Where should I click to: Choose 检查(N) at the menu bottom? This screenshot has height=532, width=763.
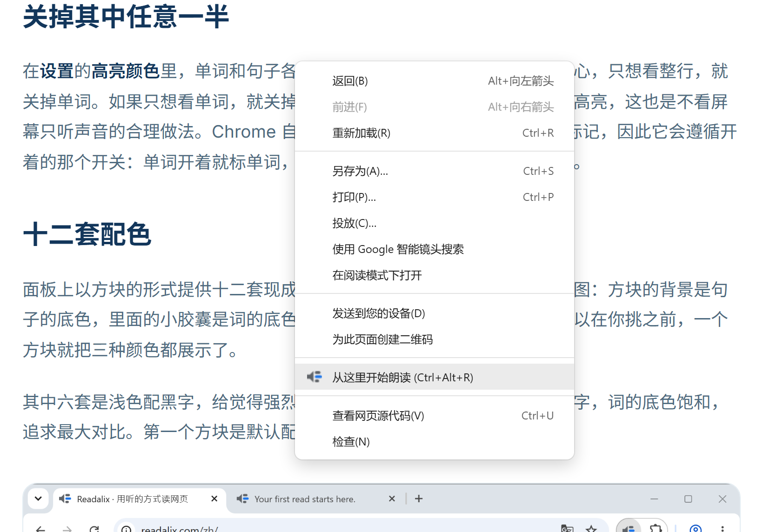(435, 442)
